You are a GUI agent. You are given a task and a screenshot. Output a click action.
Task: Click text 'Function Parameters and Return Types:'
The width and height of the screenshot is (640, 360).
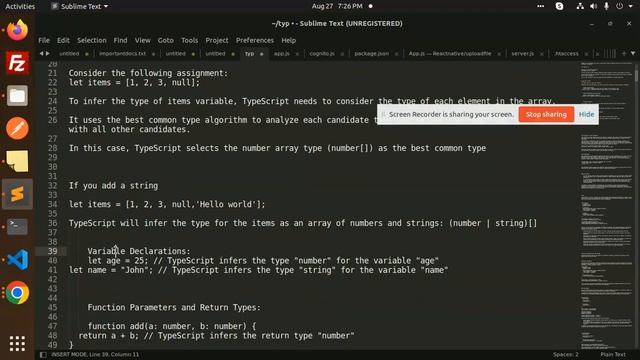[x=174, y=307]
